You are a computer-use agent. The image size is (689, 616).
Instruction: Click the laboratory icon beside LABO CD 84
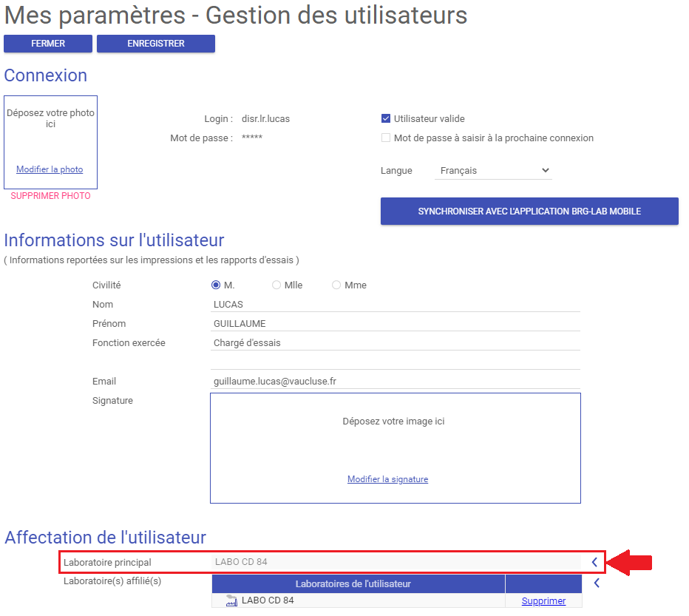click(232, 600)
